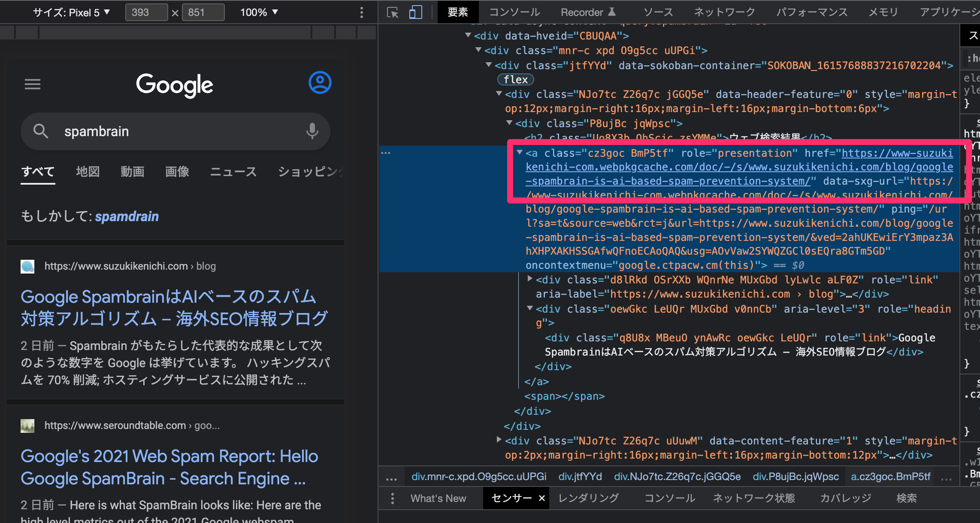Image resolution: width=980 pixels, height=523 pixels.
Task: Expand the NJo7tc uUuwM div node
Action: point(499,440)
